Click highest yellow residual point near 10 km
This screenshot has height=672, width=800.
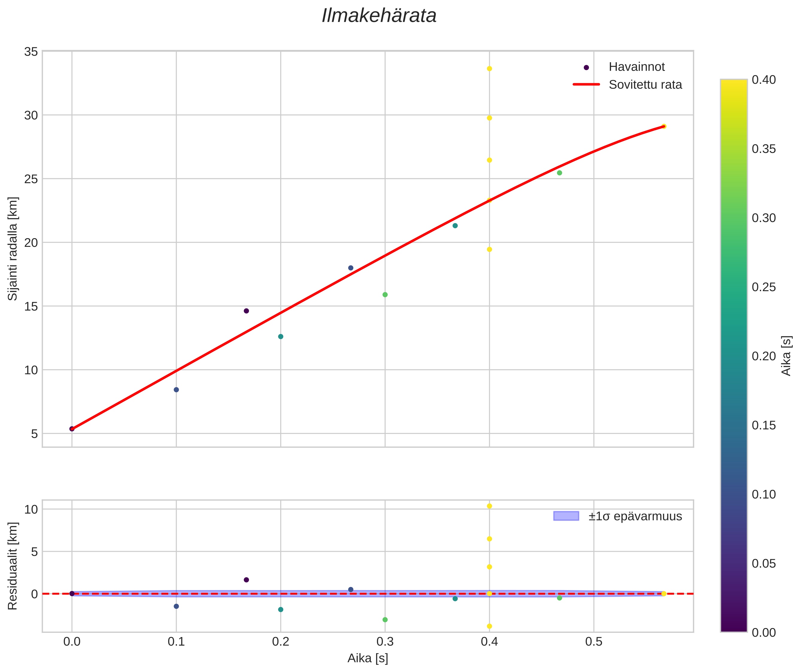point(490,506)
